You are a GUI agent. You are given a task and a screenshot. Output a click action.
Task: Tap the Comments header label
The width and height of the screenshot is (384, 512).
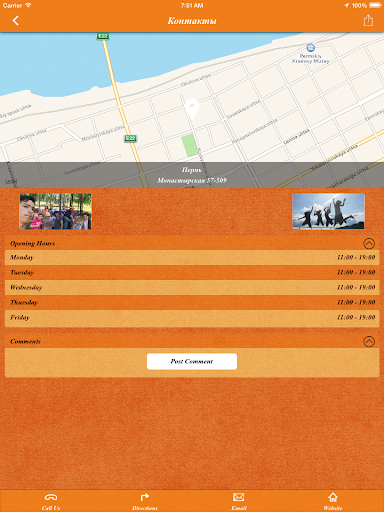25,341
